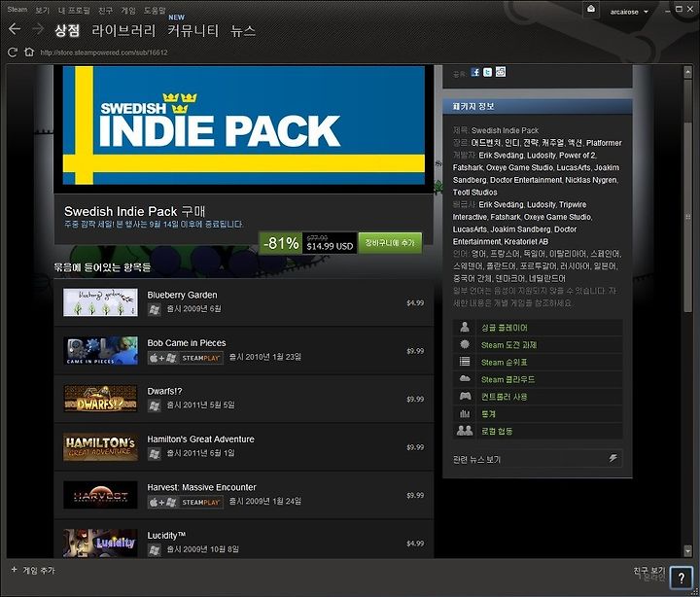Click Windows platform icon for Lucidity
700x597 pixels.
point(154,550)
